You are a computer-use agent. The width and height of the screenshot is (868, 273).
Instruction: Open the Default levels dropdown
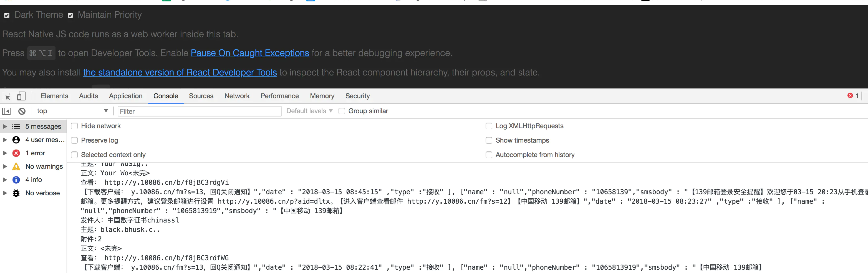[x=309, y=111]
